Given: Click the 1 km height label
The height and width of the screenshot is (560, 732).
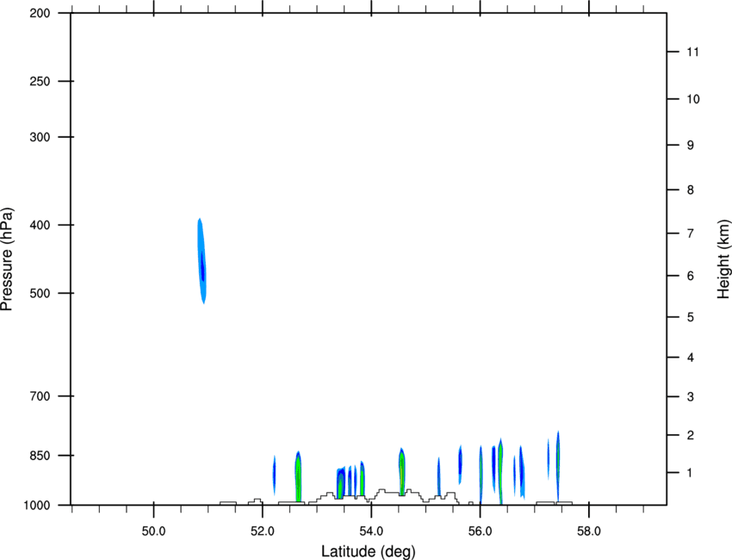Looking at the screenshot, I should pyautogui.click(x=691, y=473).
